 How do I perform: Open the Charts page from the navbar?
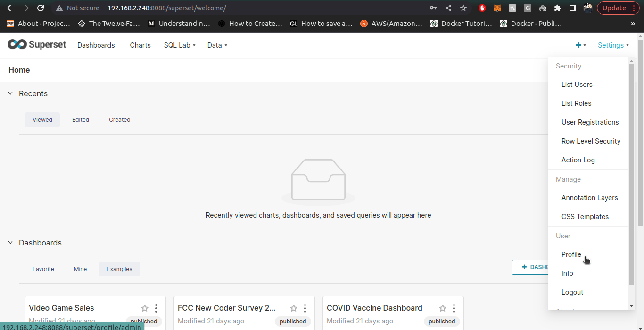coord(140,45)
